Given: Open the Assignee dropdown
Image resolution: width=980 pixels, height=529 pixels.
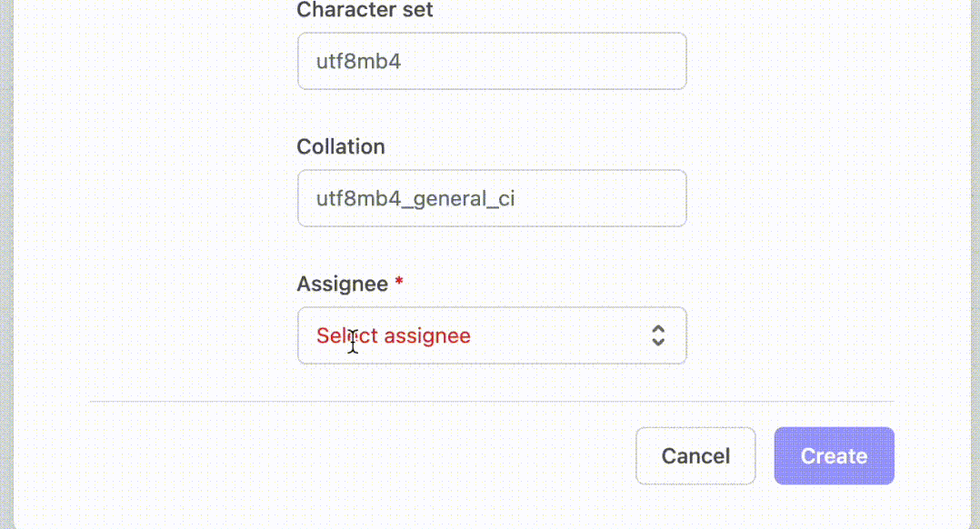Looking at the screenshot, I should [x=491, y=335].
